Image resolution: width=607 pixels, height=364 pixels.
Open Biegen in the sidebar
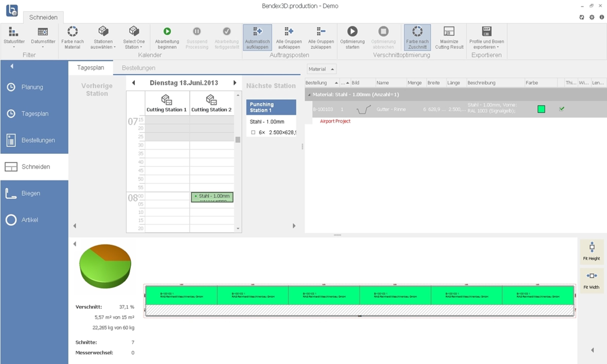[x=31, y=193]
